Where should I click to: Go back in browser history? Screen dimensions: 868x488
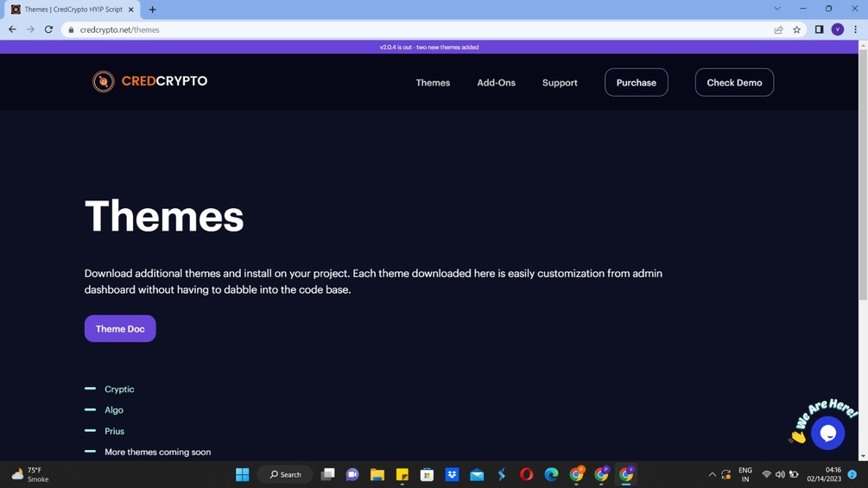(x=12, y=29)
